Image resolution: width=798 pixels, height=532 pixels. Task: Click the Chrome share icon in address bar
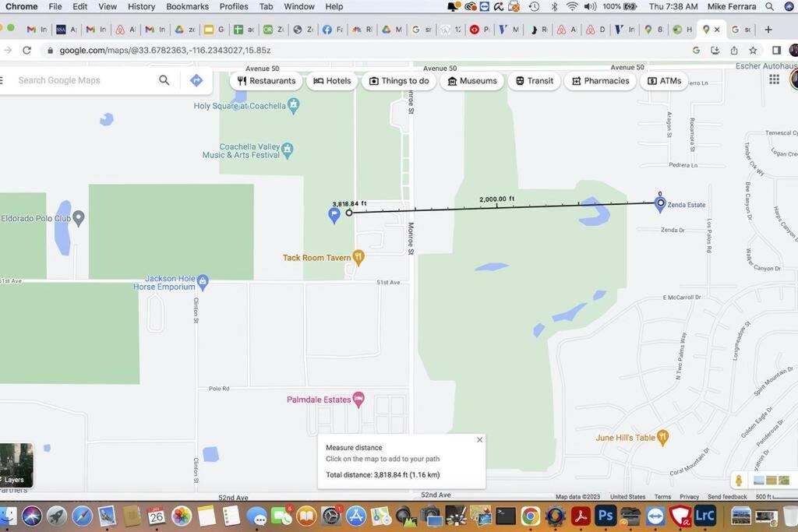pos(734,51)
